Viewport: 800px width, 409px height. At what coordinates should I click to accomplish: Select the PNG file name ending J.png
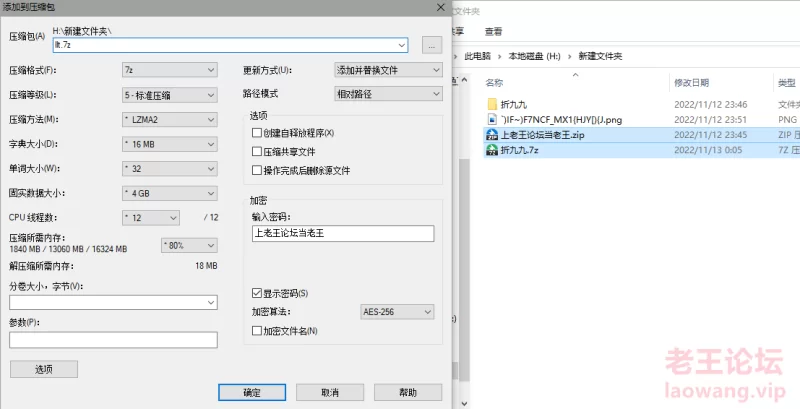pos(561,120)
